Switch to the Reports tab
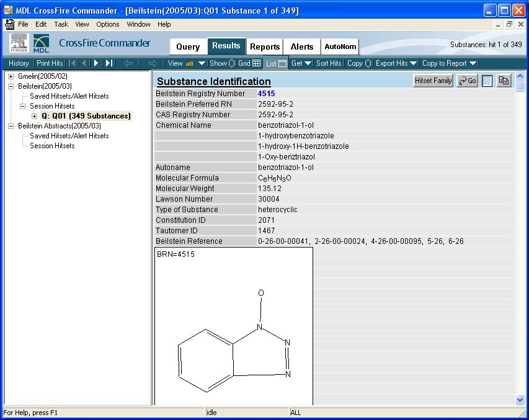The width and height of the screenshot is (529, 420). (265, 47)
